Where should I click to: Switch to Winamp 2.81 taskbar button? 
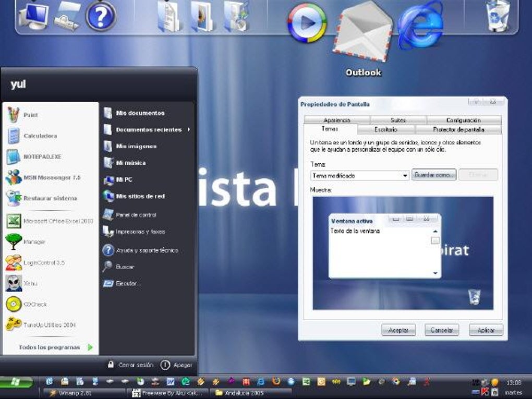point(84,393)
